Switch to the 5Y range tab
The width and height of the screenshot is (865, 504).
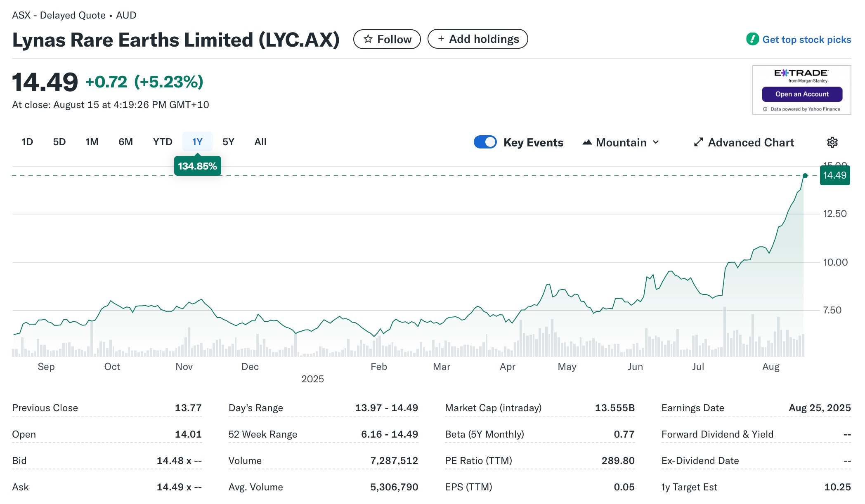pyautogui.click(x=228, y=142)
